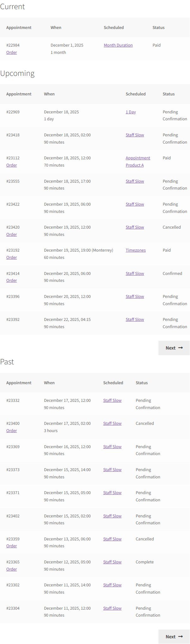The image size is (190, 644).
Task: Open the Order for completed appointment #23365
Action: [12, 569]
